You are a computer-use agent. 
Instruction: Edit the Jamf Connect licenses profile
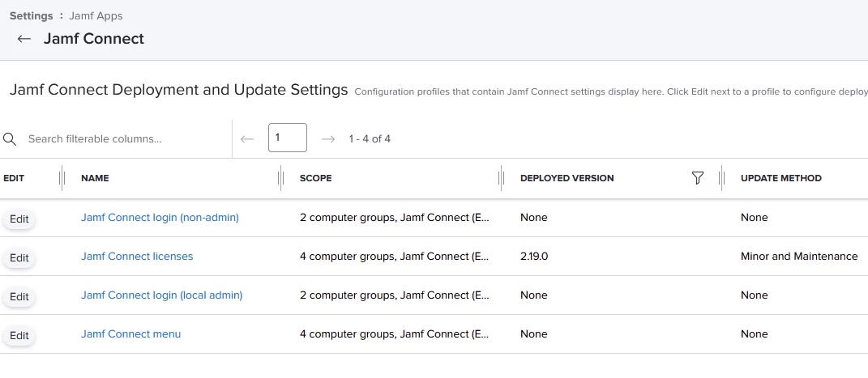[x=19, y=257]
